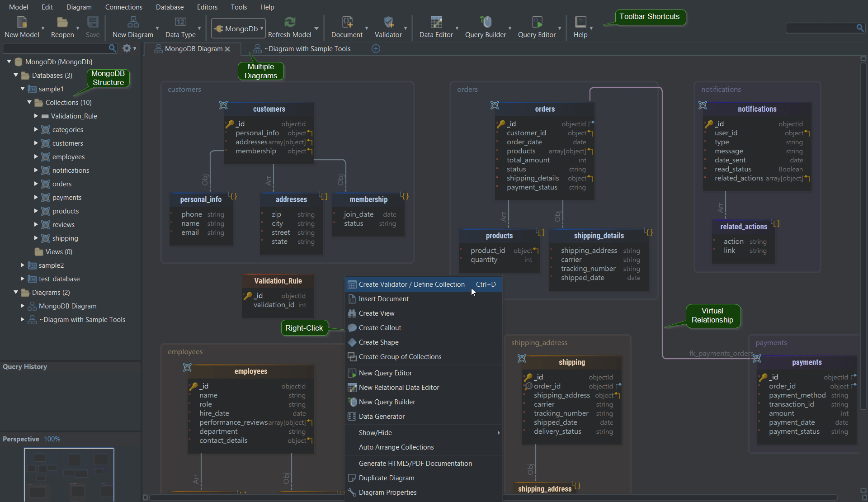Open the tree settings gear dropdown
Image resolution: width=868 pixels, height=502 pixels.
129,48
